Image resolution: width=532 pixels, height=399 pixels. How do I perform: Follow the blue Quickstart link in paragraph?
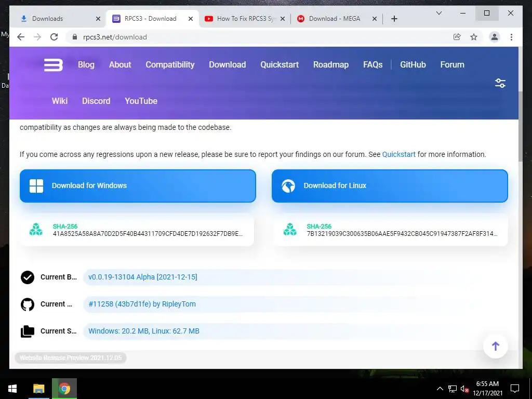398,154
